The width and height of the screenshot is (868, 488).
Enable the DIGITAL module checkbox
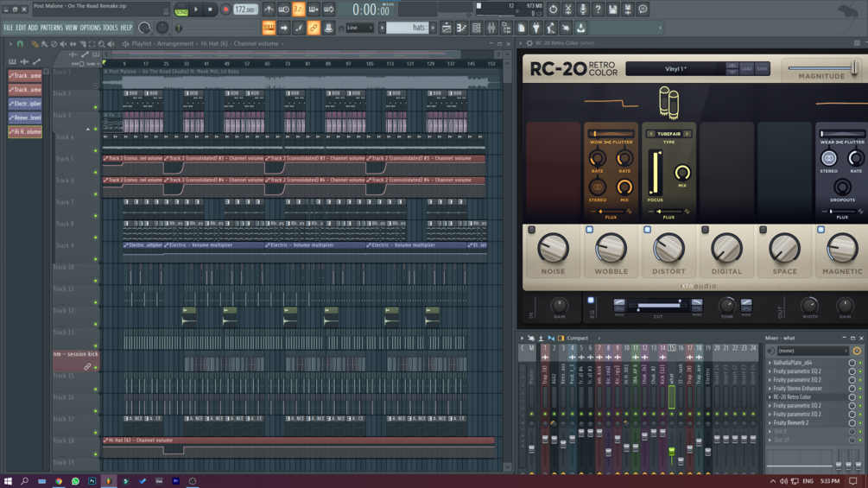click(x=706, y=230)
